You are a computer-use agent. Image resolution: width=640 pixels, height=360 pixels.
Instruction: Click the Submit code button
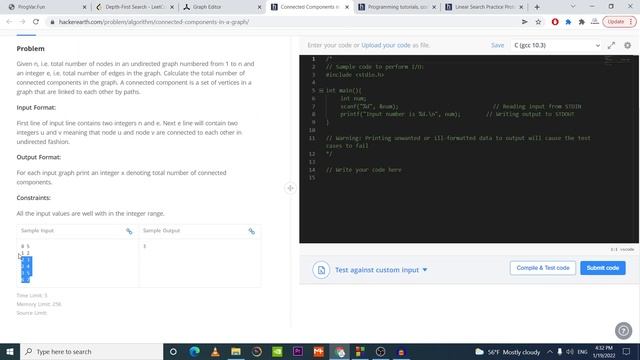pos(603,268)
